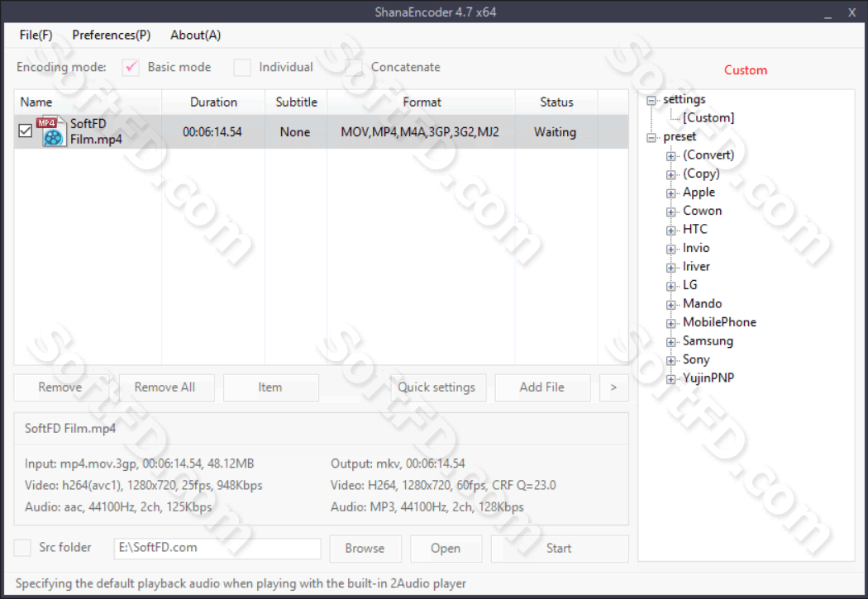Select the [Custom] settings tree item
Screen dimensions: 868x599
click(708, 118)
